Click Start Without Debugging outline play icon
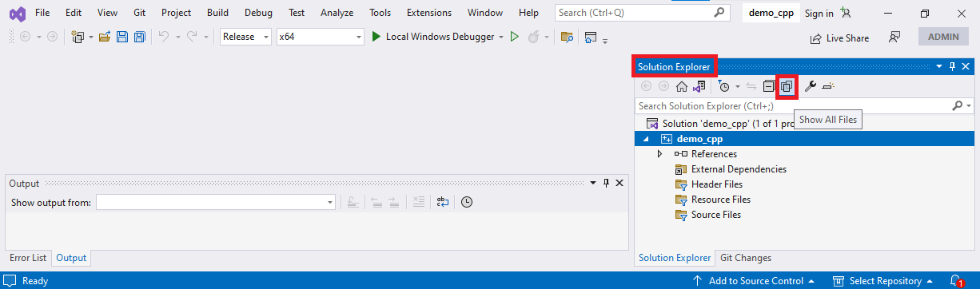Screen dimensions: 980x289 pos(515,37)
